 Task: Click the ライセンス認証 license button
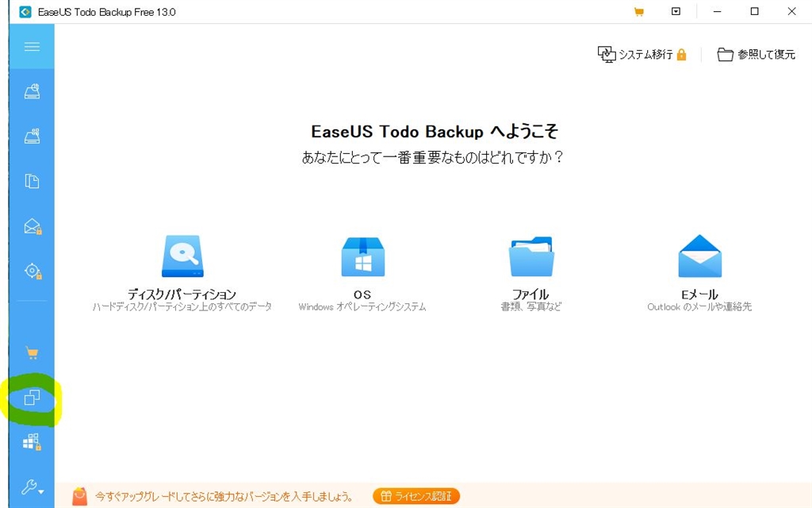(416, 496)
